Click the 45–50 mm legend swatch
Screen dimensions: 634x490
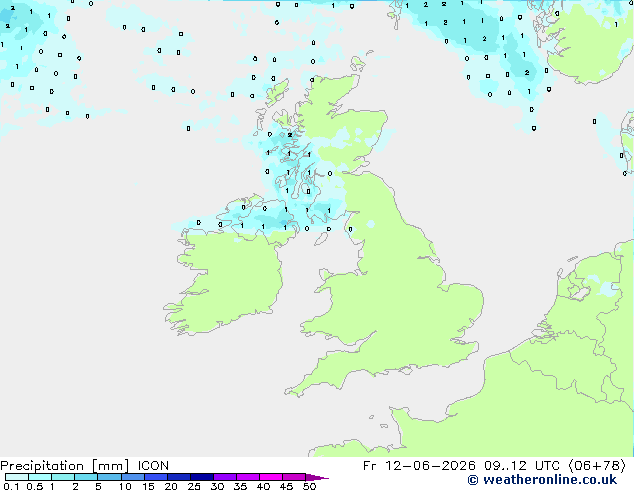coord(294,477)
